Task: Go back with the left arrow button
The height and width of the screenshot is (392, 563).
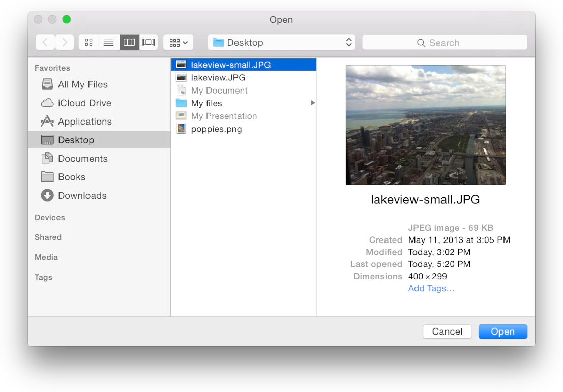Action: pyautogui.click(x=45, y=42)
